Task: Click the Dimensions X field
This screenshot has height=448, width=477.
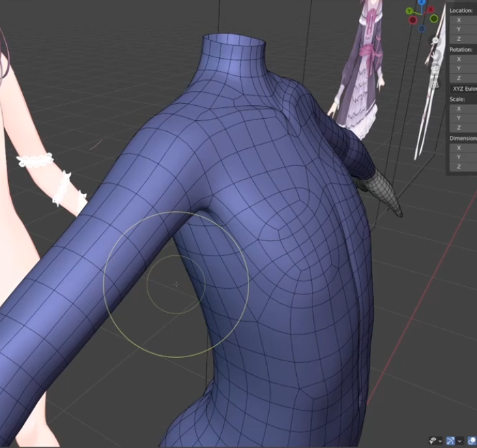Action: [x=463, y=148]
